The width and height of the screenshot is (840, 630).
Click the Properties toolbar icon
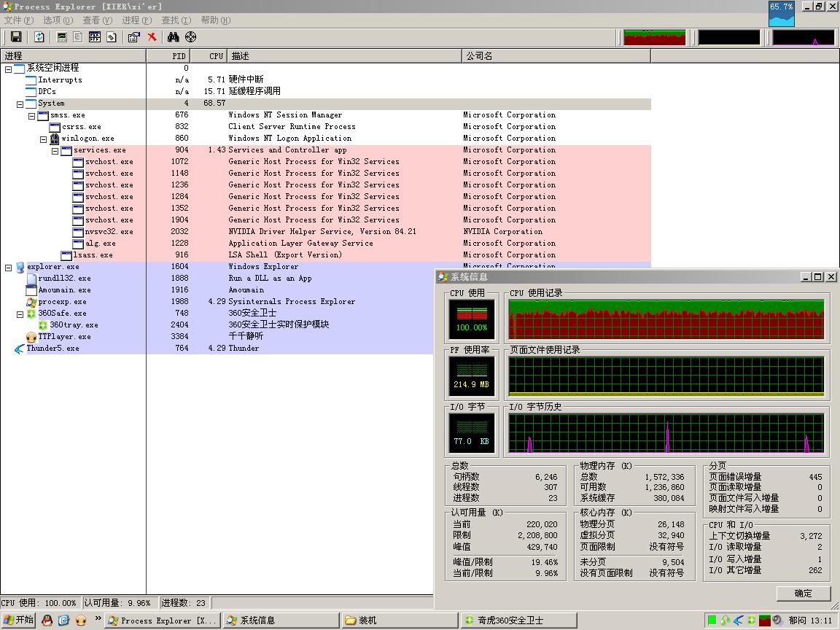coord(133,37)
